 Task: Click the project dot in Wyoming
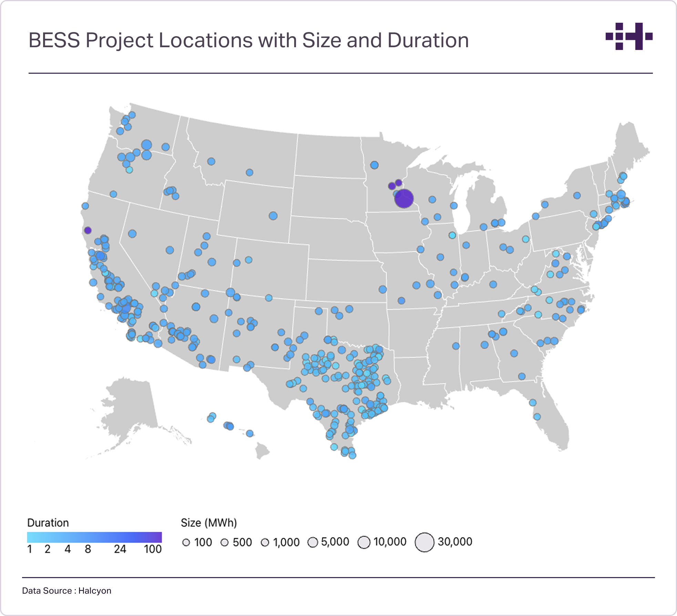[x=273, y=216]
